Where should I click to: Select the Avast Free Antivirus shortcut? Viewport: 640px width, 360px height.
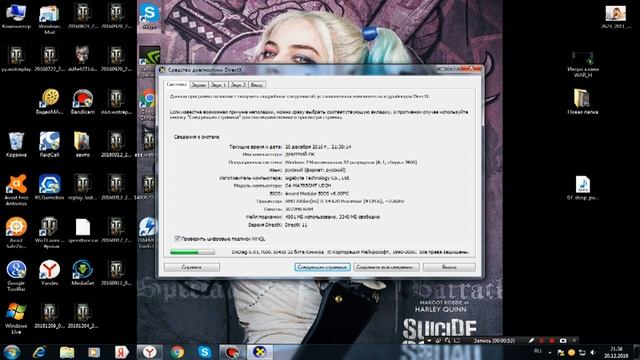tap(16, 190)
